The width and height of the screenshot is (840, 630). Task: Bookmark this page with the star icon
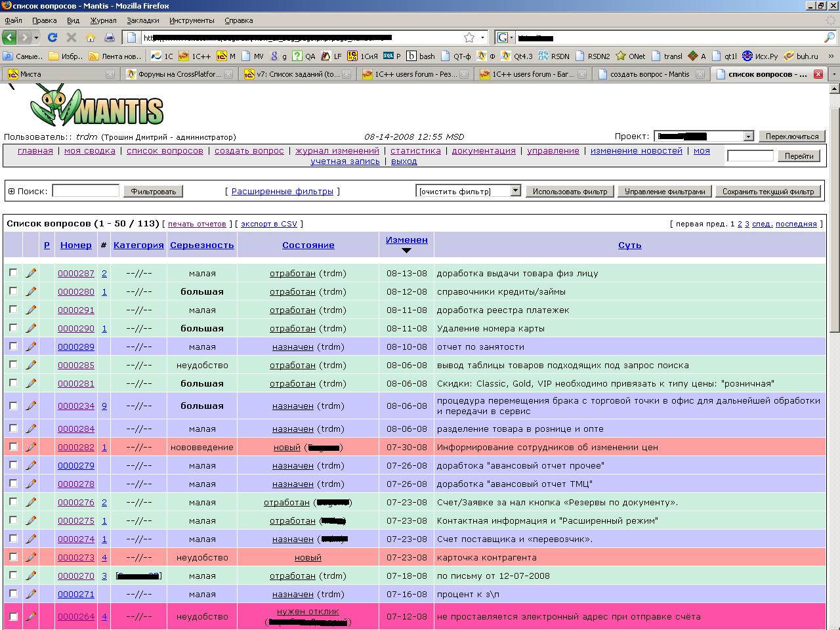(x=469, y=37)
